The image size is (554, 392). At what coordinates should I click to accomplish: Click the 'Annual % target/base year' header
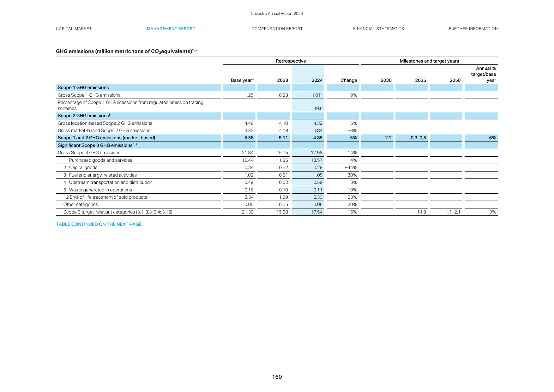click(484, 74)
